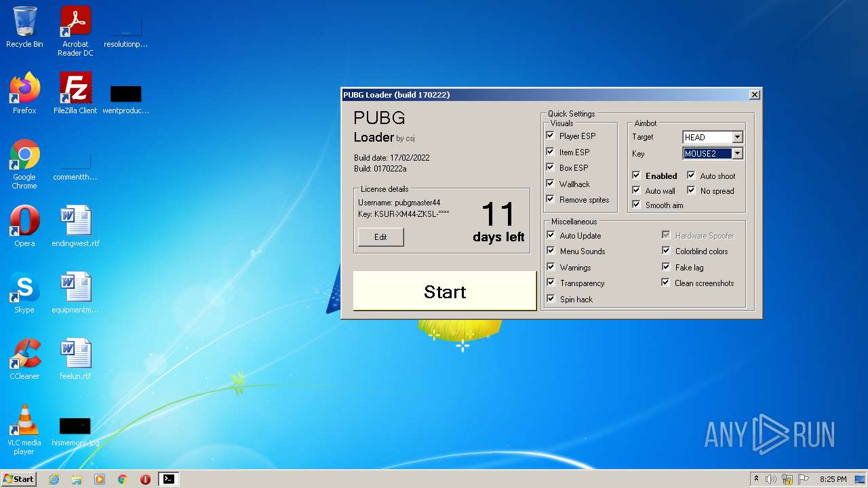Image resolution: width=868 pixels, height=488 pixels.
Task: Click the Edit license button
Action: tap(380, 237)
